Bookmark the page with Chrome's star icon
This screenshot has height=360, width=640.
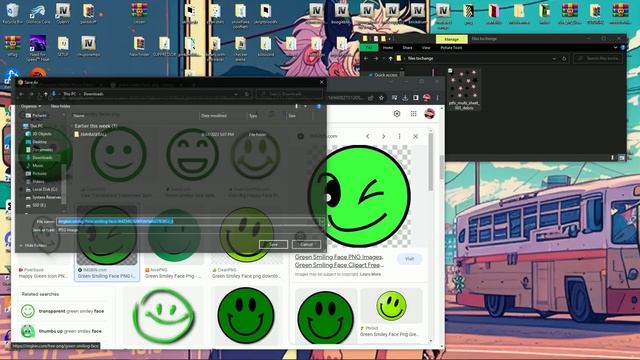(x=381, y=98)
